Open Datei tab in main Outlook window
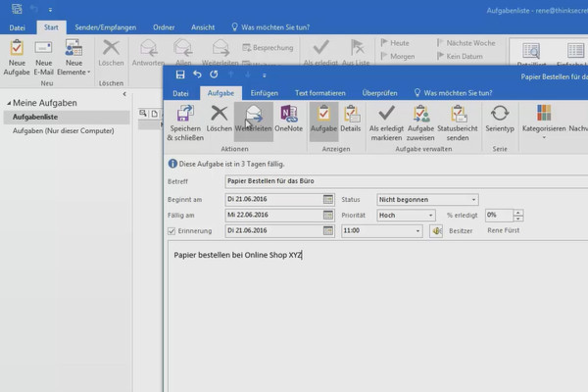This screenshot has width=588, height=392. (18, 27)
